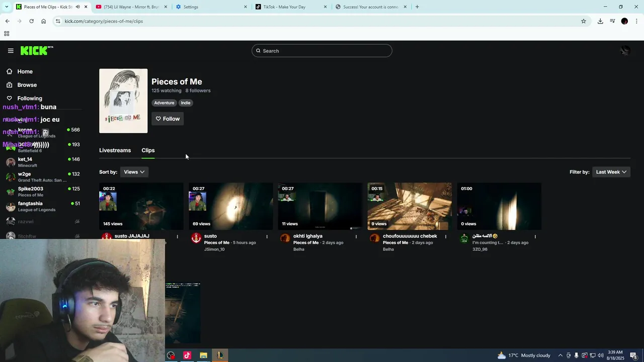The width and height of the screenshot is (644, 362).
Task: Open the 3ZO_96 clip channel avatar
Action: [464, 238]
